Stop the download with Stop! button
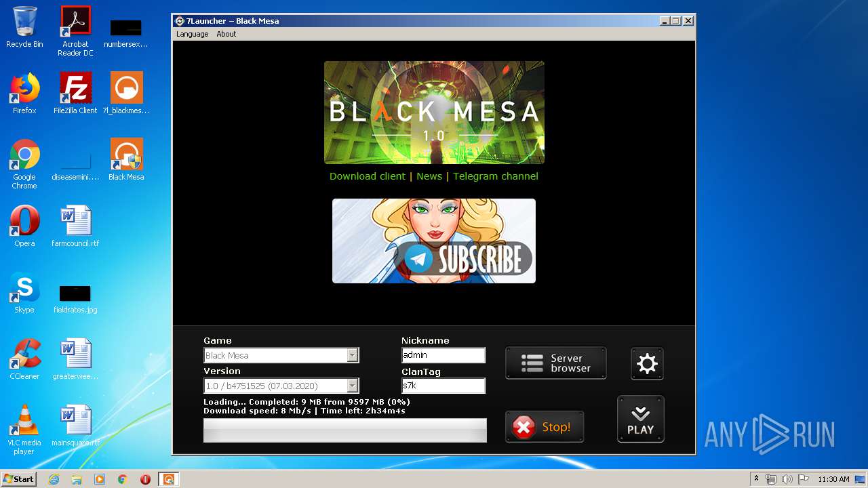The width and height of the screenshot is (868, 488). 545,427
